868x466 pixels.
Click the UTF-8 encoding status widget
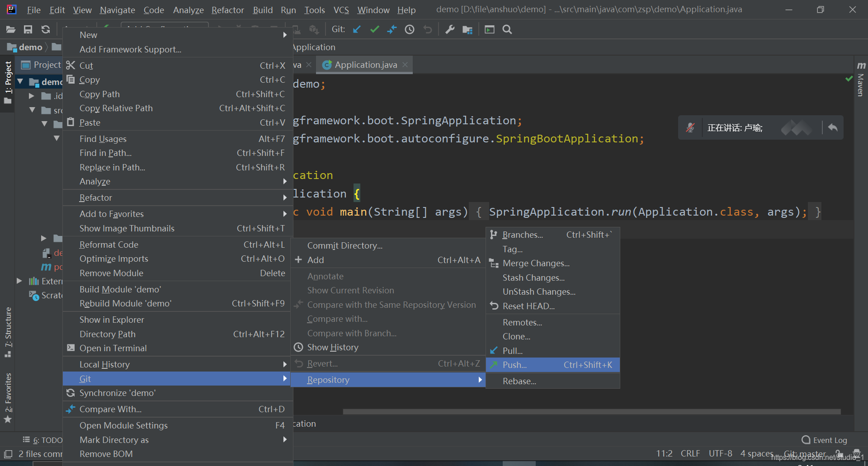720,453
